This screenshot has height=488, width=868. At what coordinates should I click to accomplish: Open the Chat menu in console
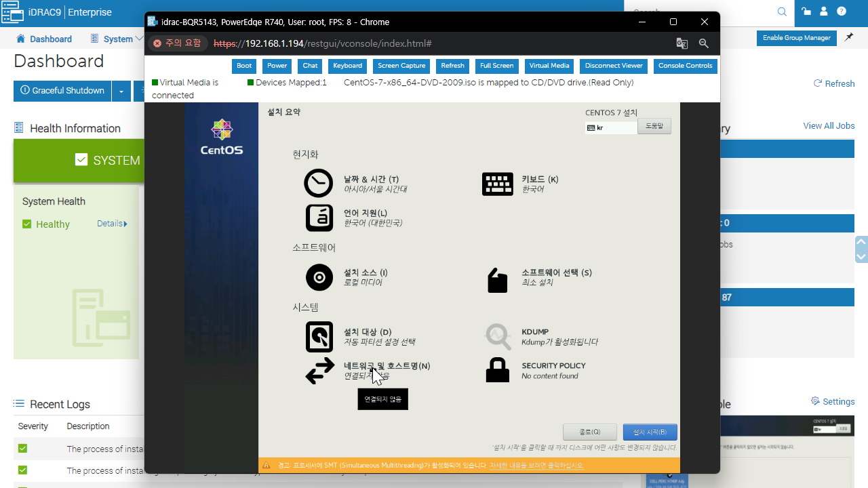(310, 66)
